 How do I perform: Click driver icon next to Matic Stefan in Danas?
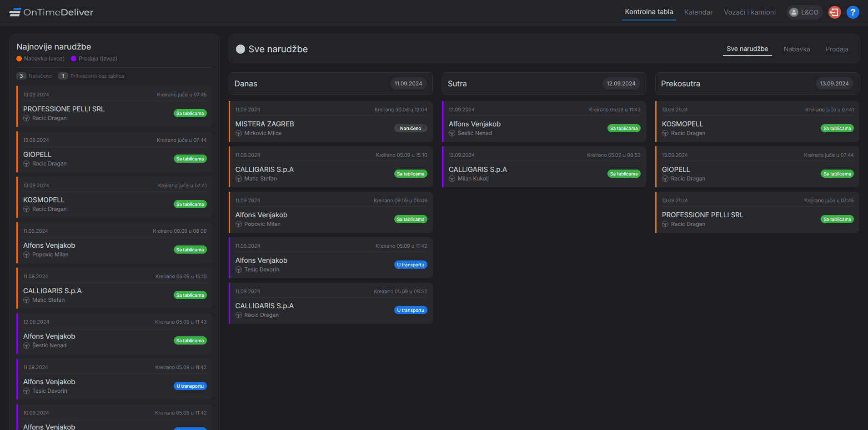pyautogui.click(x=239, y=179)
